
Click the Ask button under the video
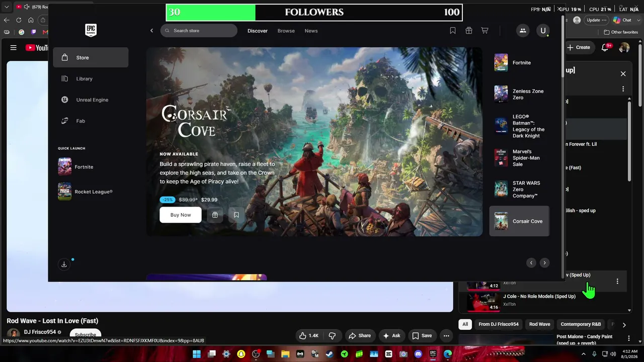(391, 336)
